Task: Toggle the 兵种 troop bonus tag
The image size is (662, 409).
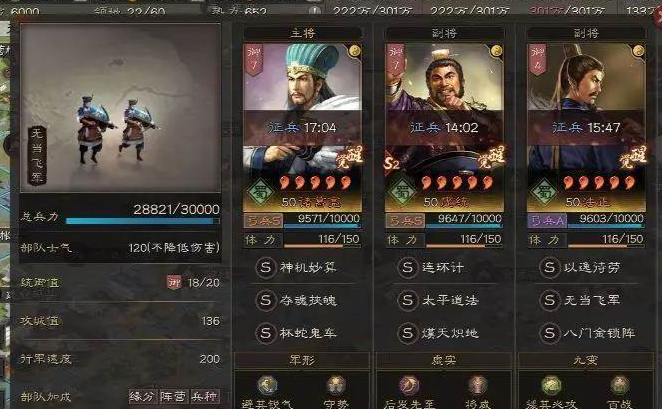Action: [204, 396]
